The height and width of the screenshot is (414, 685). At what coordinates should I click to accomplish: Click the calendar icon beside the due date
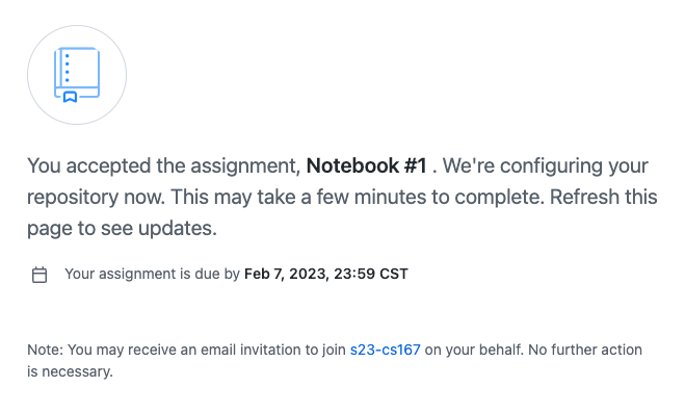(39, 275)
